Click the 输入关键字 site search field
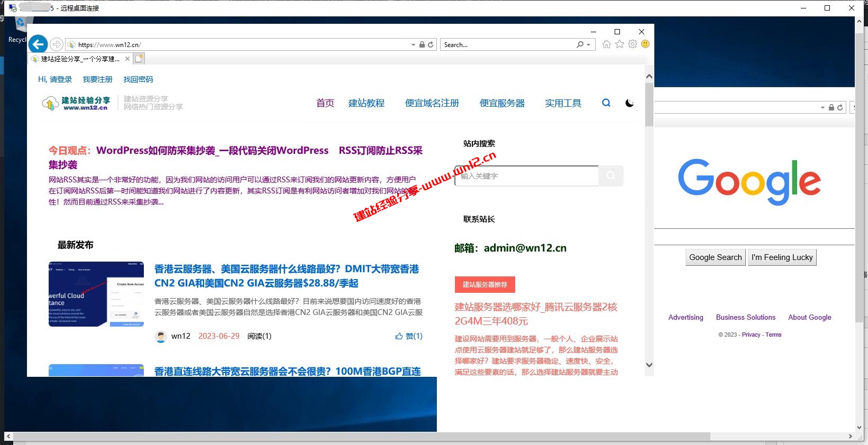Screen dimensions: 868x445 526,176
